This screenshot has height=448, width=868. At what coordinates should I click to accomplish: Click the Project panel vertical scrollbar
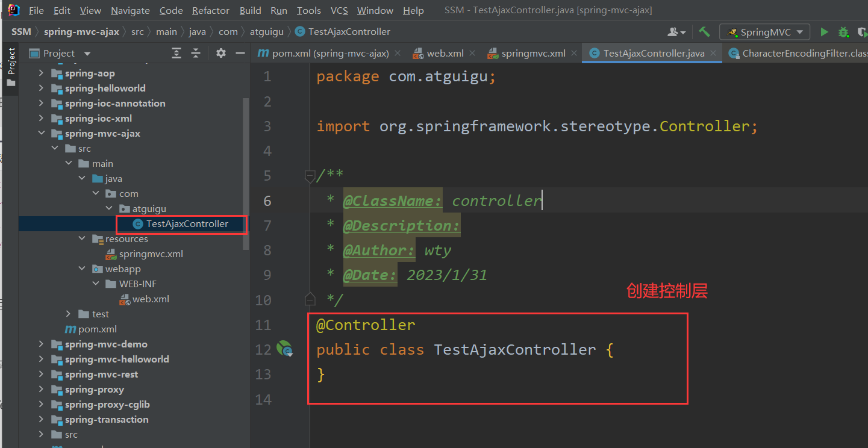[246, 175]
